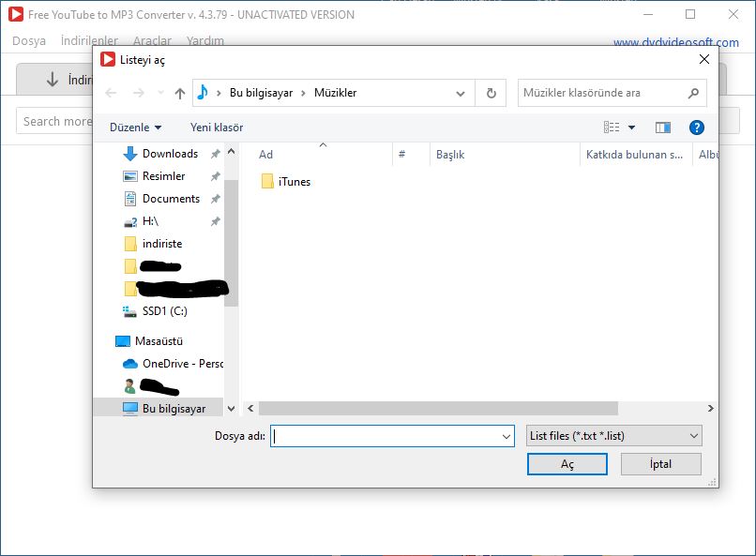The width and height of the screenshot is (756, 556).
Task: Click the Bu bilgisayar breadcrumb
Action: [x=261, y=93]
